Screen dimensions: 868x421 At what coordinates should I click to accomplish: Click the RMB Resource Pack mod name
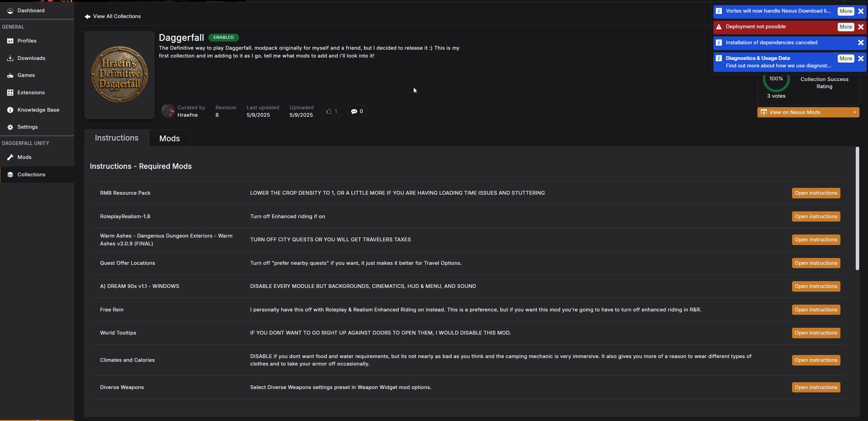125,193
